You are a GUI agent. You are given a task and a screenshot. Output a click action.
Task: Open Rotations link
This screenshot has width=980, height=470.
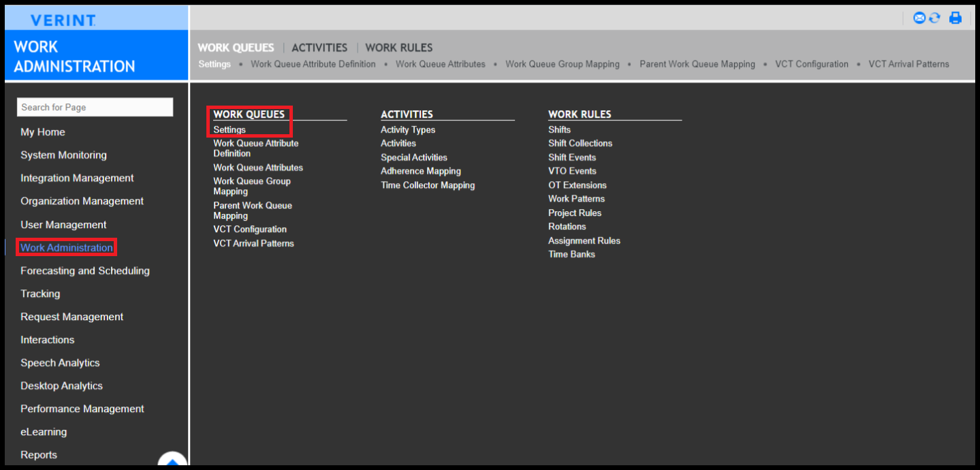(567, 226)
